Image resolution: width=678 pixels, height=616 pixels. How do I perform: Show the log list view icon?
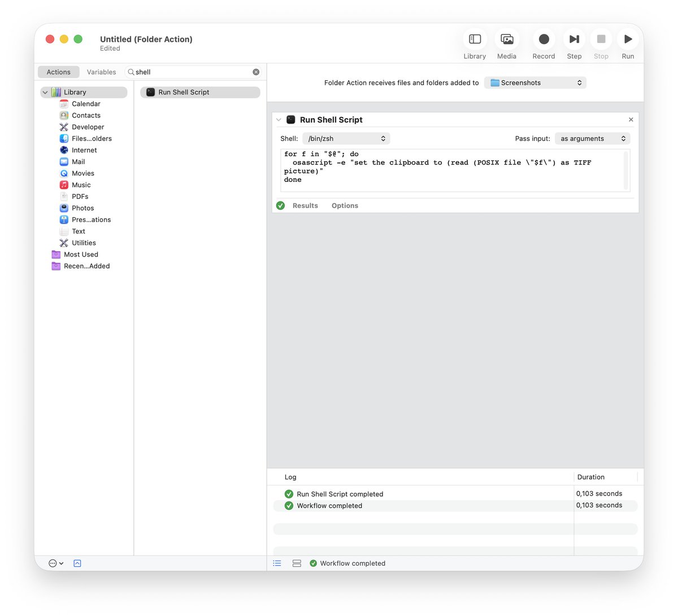[277, 563]
